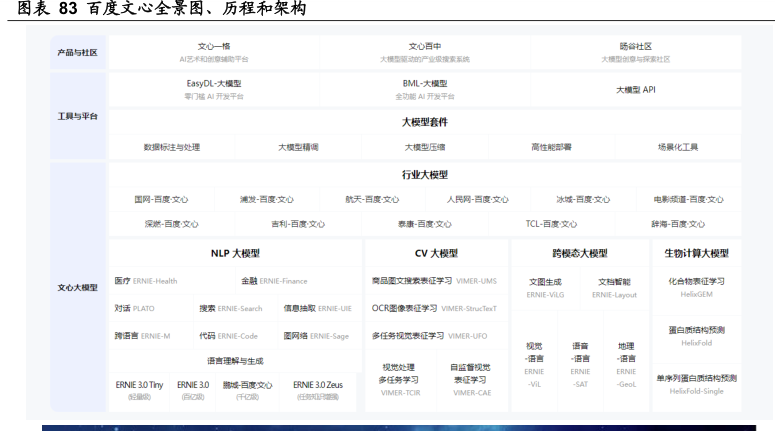Click the 电影频道-百度·文心 industry model
The image size is (775, 431).
pyautogui.click(x=689, y=199)
